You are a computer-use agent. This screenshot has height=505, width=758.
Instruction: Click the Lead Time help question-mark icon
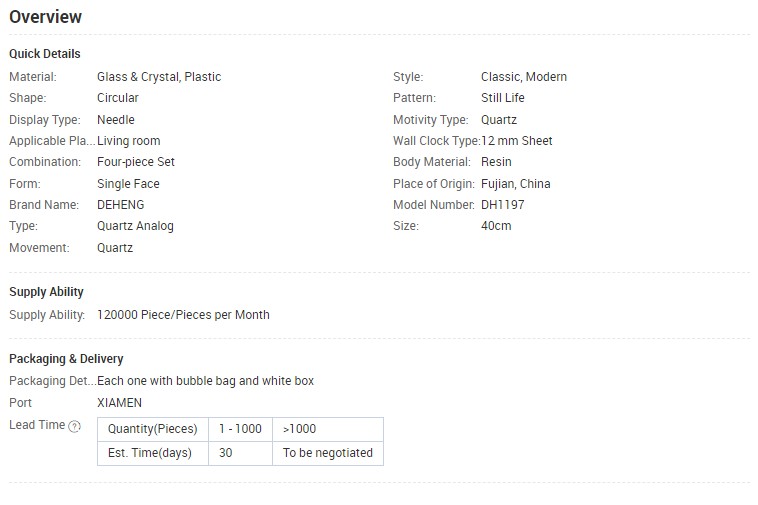[74, 426]
